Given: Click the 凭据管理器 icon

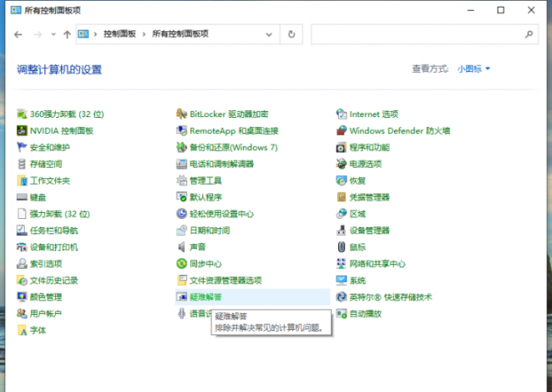Looking at the screenshot, I should pos(341,197).
